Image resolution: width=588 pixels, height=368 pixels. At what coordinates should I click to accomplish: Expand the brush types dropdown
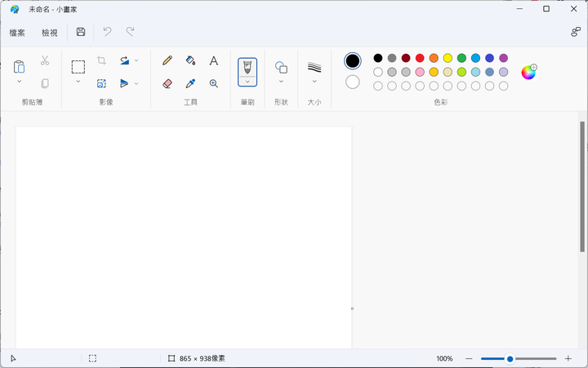tap(247, 82)
